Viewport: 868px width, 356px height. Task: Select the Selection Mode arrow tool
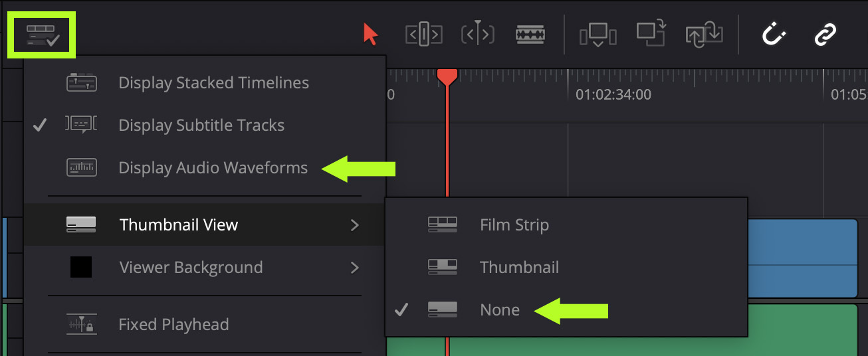[x=370, y=34]
